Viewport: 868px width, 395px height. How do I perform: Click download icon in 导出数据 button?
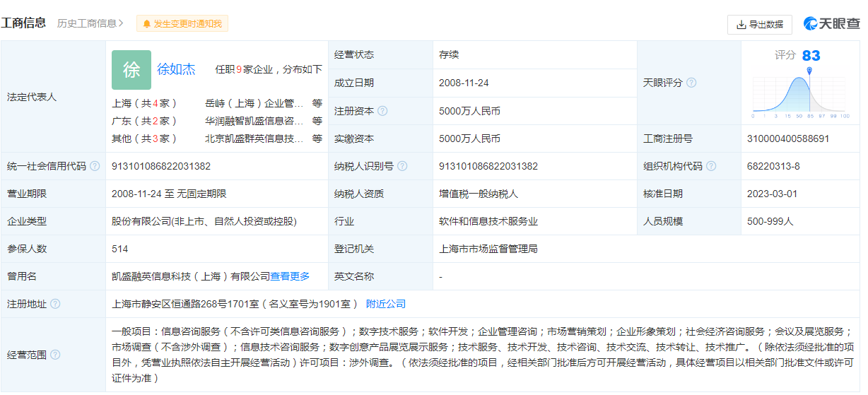pos(741,24)
